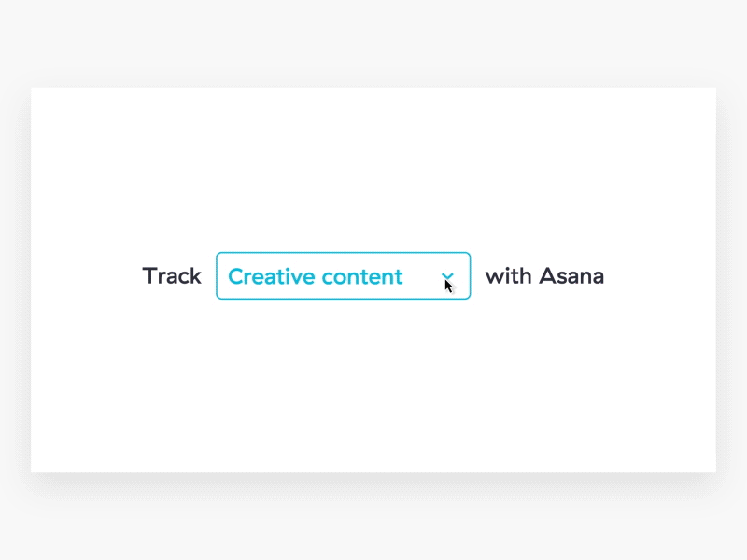Click the rounded border of the combo box
The height and width of the screenshot is (560, 747).
(343, 252)
